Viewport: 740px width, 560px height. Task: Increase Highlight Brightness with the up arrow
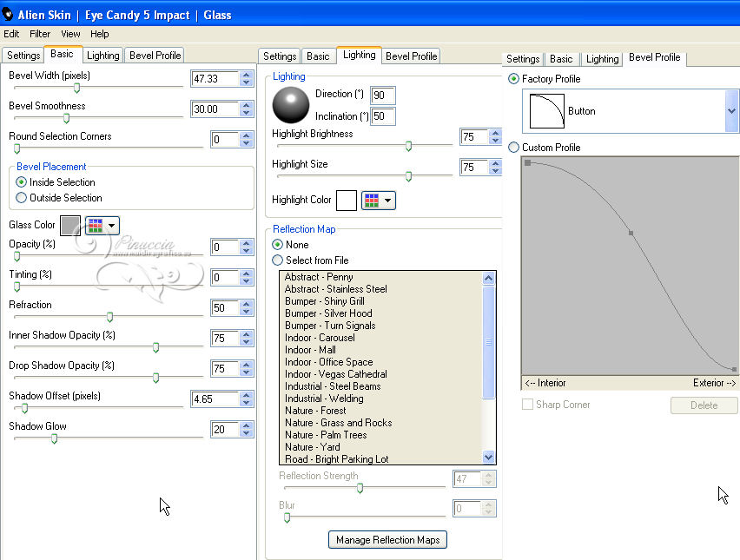[495, 134]
